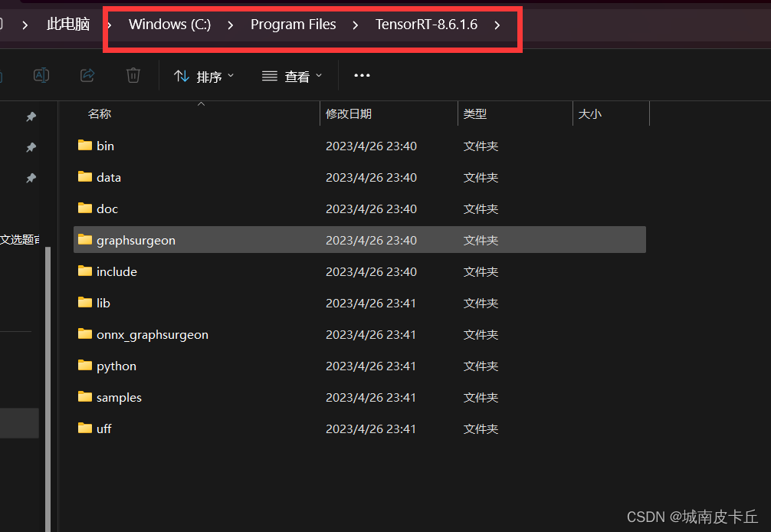Select the bin folder icon

[85, 145]
